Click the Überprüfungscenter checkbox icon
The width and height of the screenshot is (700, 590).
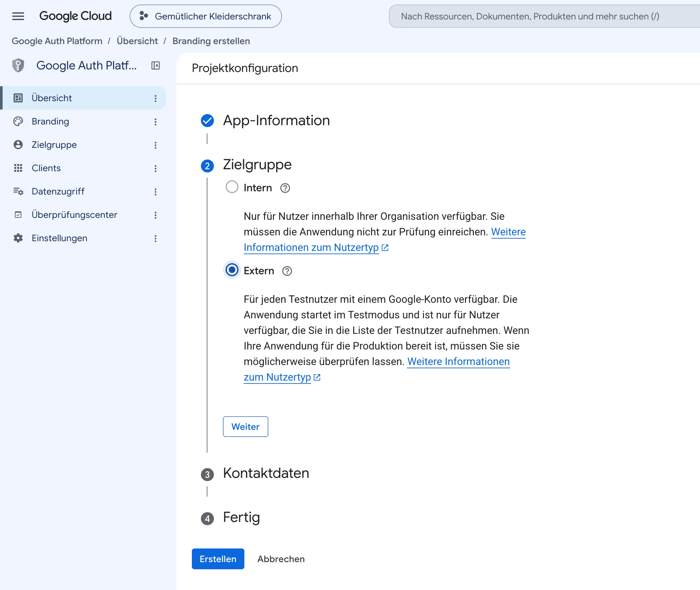tap(18, 215)
